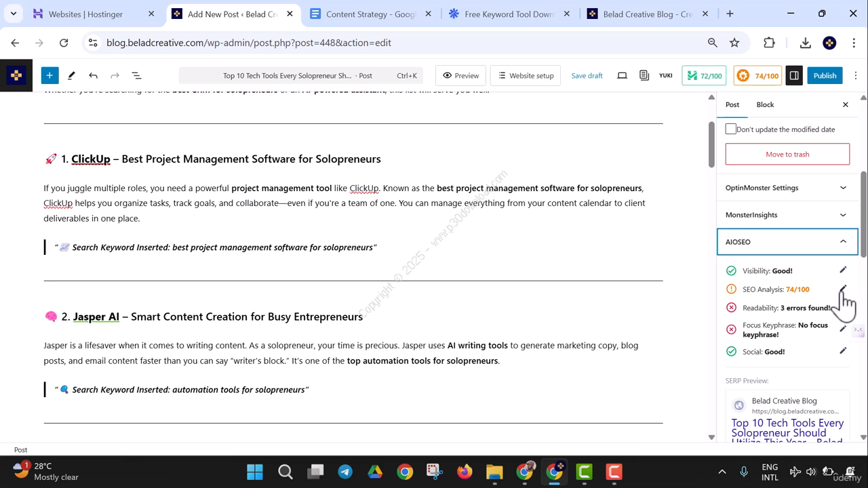Open the weather widget showing 28°C
The height and width of the screenshot is (488, 868).
pyautogui.click(x=46, y=471)
